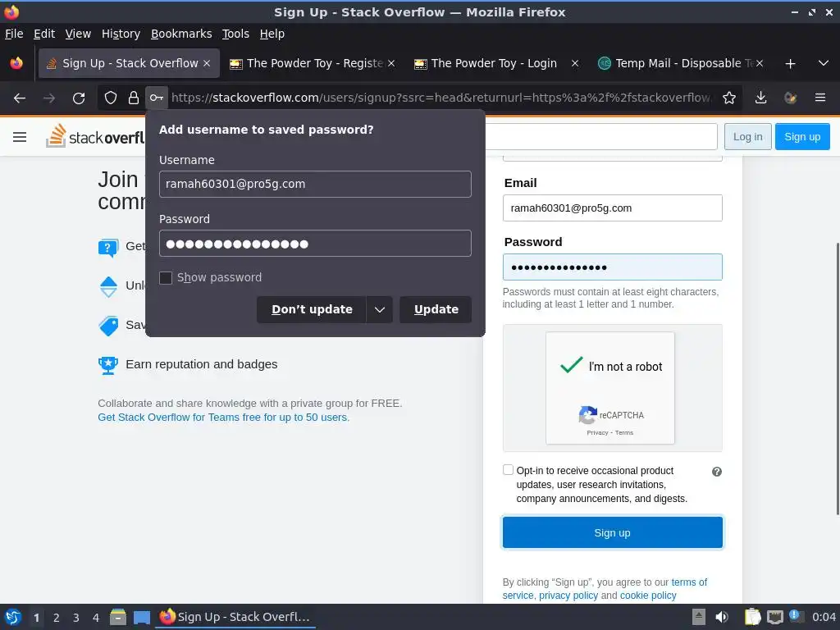Click Log in button in site header
The width and height of the screenshot is (840, 630).
[747, 137]
